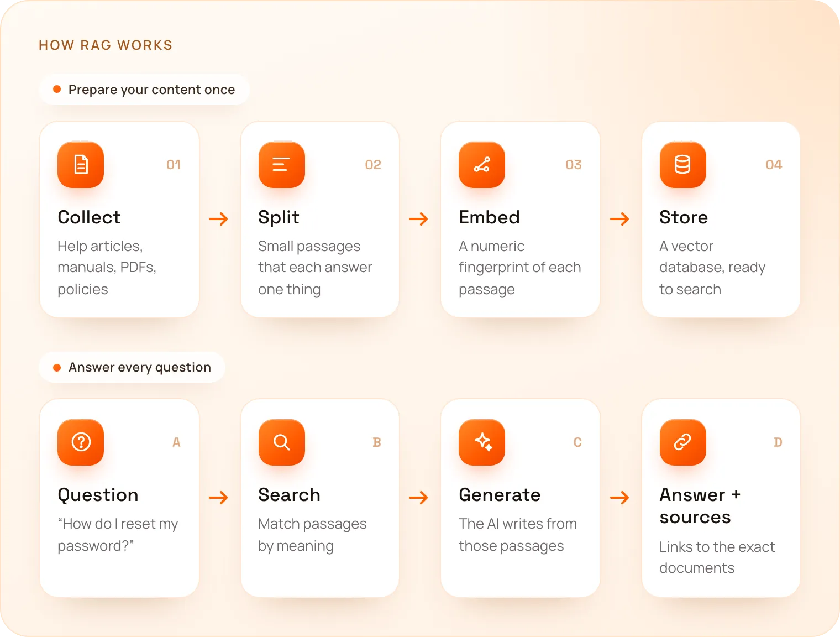This screenshot has width=840, height=637.
Task: Click the arrow between Question and Search
Action: (219, 498)
